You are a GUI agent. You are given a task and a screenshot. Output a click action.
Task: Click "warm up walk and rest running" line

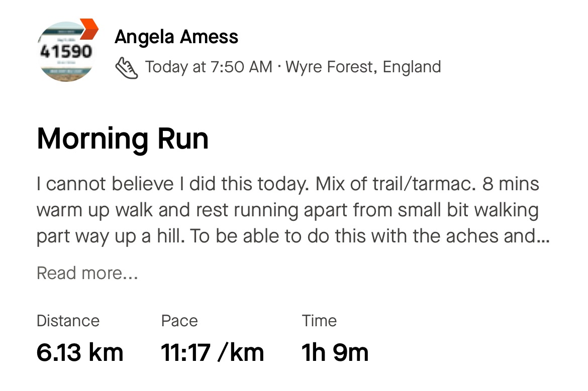pyautogui.click(x=166, y=211)
